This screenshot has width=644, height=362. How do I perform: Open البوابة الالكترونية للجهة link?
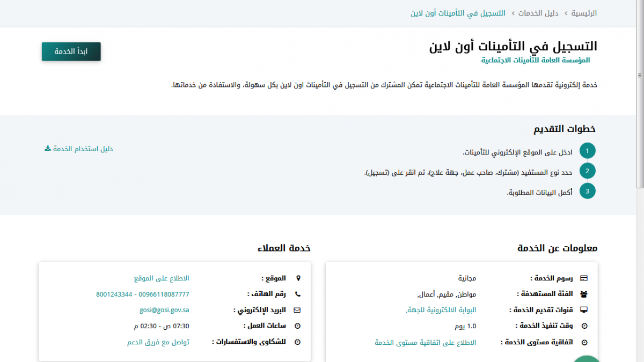point(441,310)
